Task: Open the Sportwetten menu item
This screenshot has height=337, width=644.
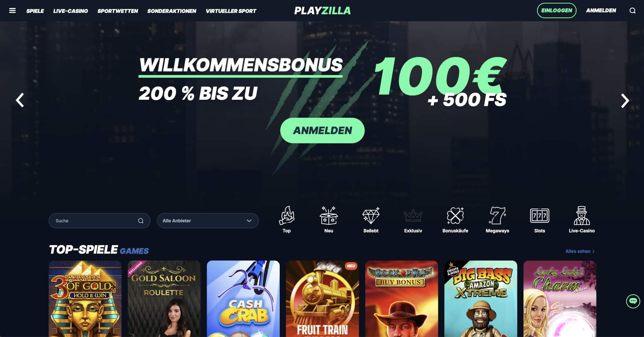Action: [x=118, y=11]
